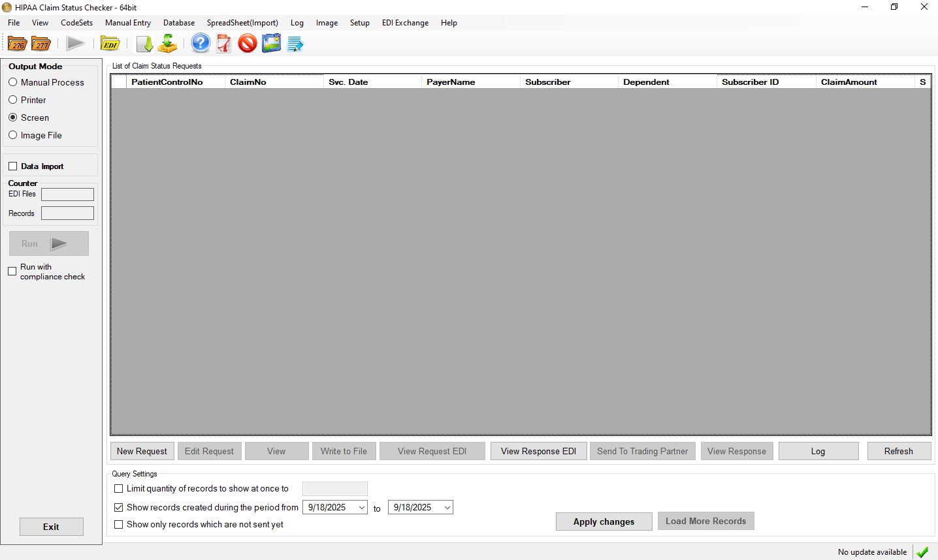Click the Apply changes button
This screenshot has height=560, width=938.
604,521
